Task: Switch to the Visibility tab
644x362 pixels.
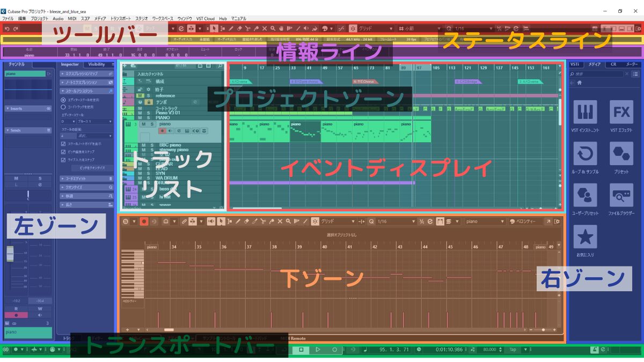Action: coord(97,64)
